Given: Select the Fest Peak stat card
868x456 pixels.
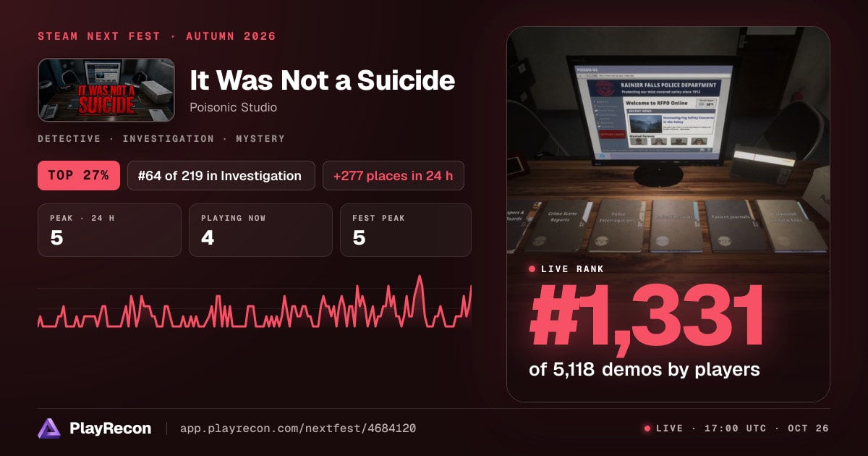Looking at the screenshot, I should point(406,230).
